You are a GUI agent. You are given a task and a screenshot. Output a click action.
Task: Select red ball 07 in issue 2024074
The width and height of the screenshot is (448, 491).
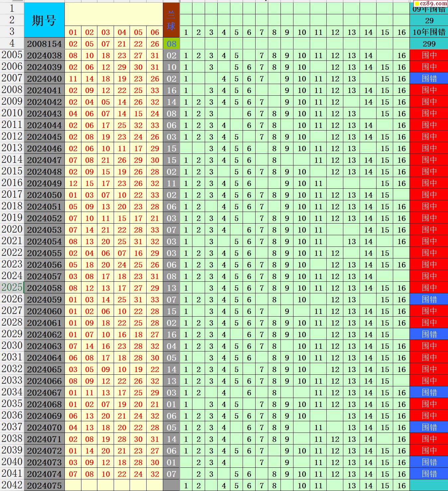click(73, 474)
